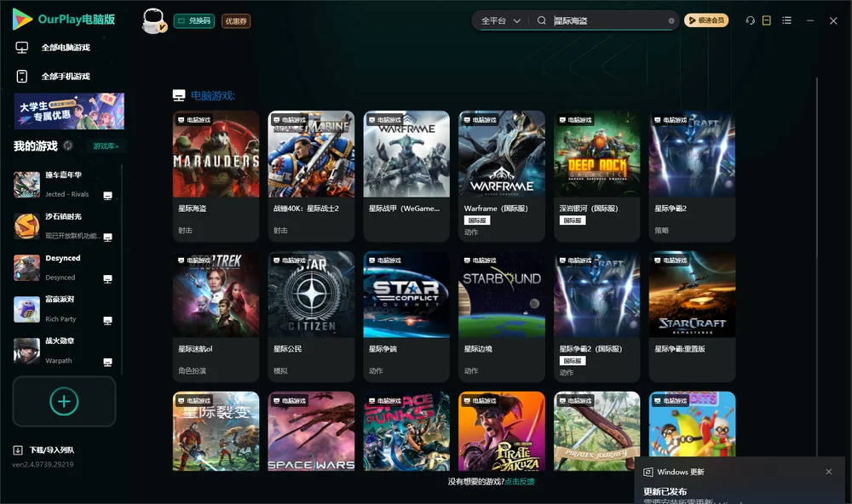Expand the 全平台 platform dropdown

[x=500, y=20]
